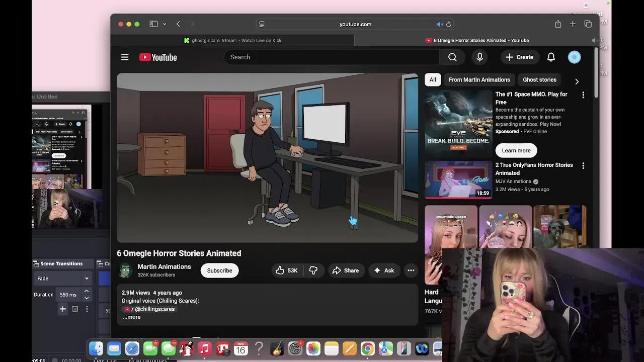Increase transition duration with the up stepper
The image size is (644, 362).
tap(86, 292)
